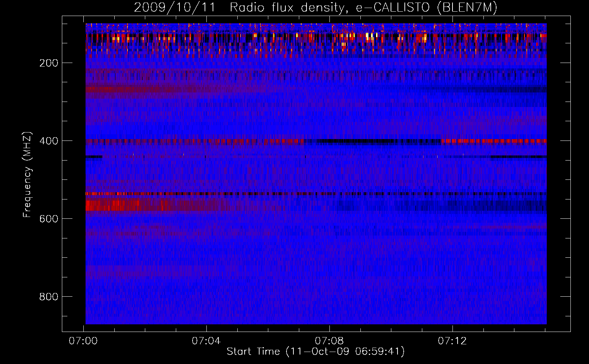Click the 600 frequency tick label
This screenshot has width=589, height=364.
tap(49, 219)
